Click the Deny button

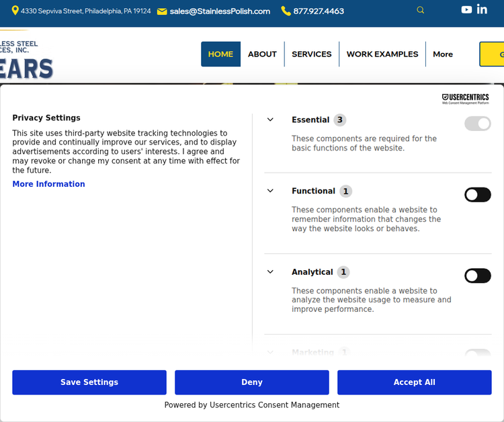[252, 382]
